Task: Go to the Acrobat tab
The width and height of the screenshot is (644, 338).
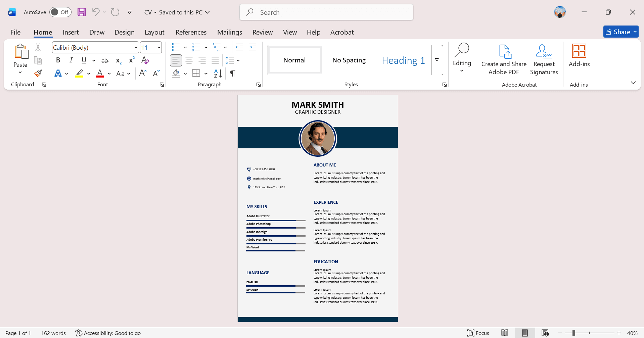Action: pyautogui.click(x=342, y=32)
